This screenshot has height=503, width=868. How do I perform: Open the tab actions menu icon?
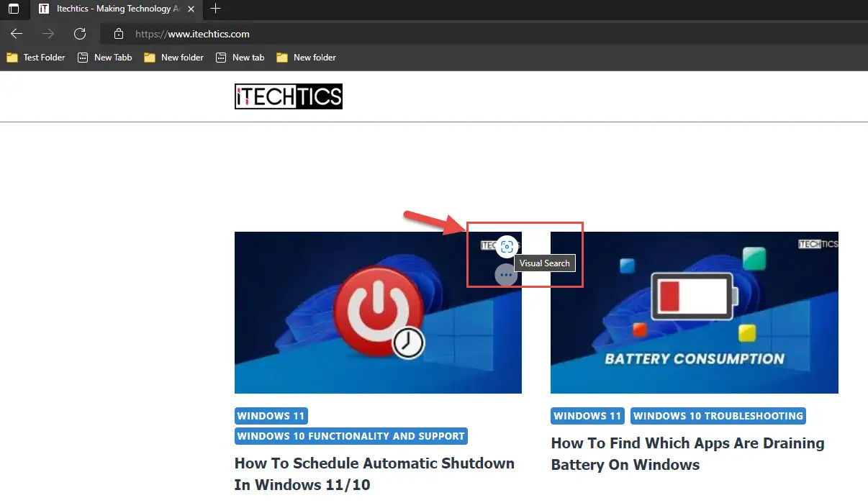[x=14, y=9]
